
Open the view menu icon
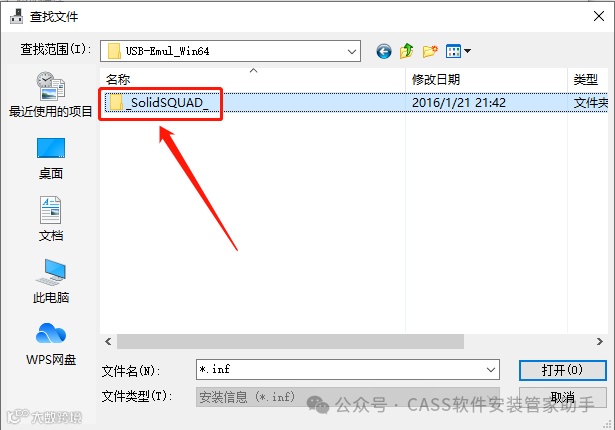pos(453,51)
